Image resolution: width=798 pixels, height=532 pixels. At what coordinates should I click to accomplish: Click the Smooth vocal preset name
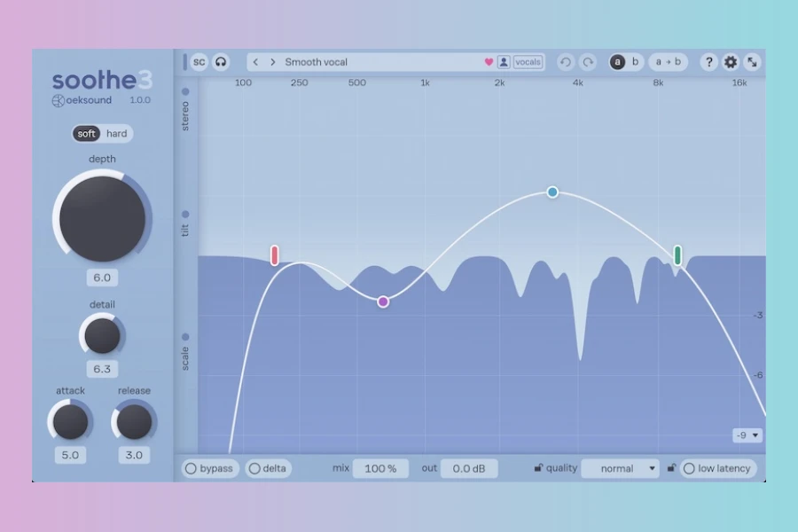pos(316,62)
